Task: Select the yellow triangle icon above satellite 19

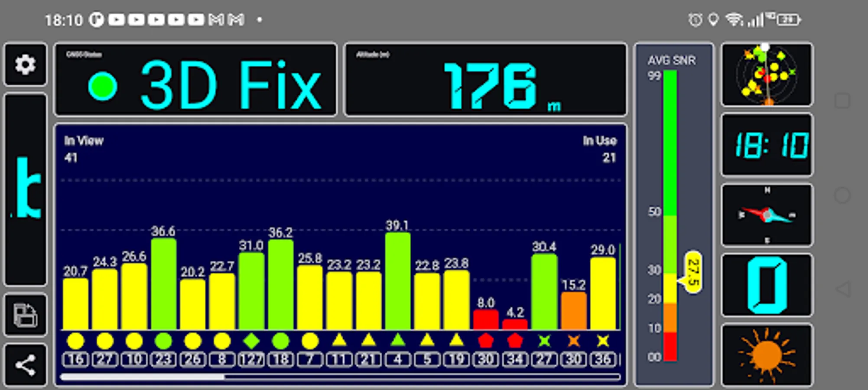Action: pyautogui.click(x=456, y=340)
